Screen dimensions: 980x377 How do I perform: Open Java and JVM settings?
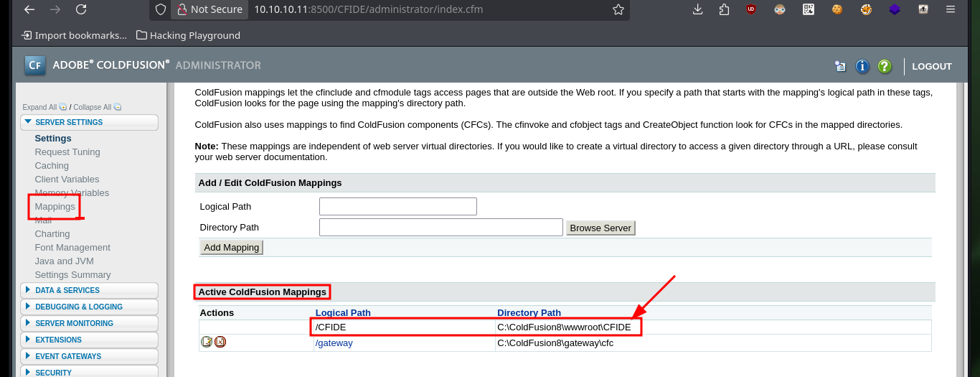(x=64, y=261)
